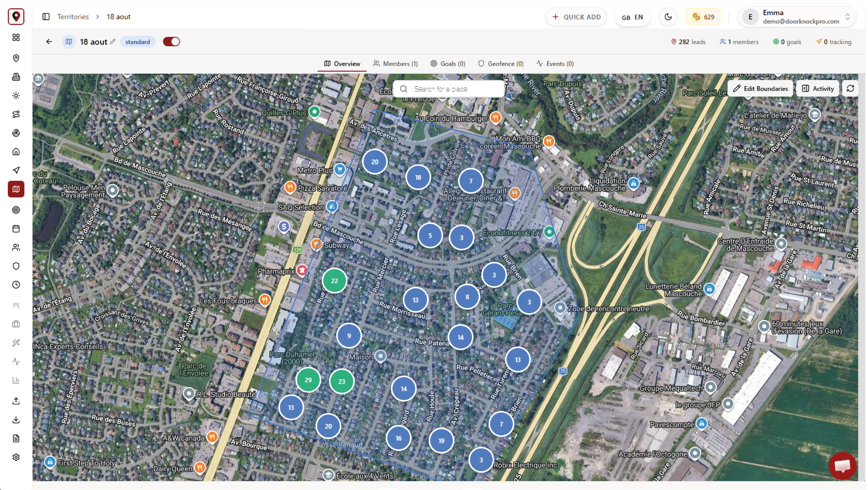Open the Goals (0) tab
The height and width of the screenshot is (490, 868).
(448, 64)
